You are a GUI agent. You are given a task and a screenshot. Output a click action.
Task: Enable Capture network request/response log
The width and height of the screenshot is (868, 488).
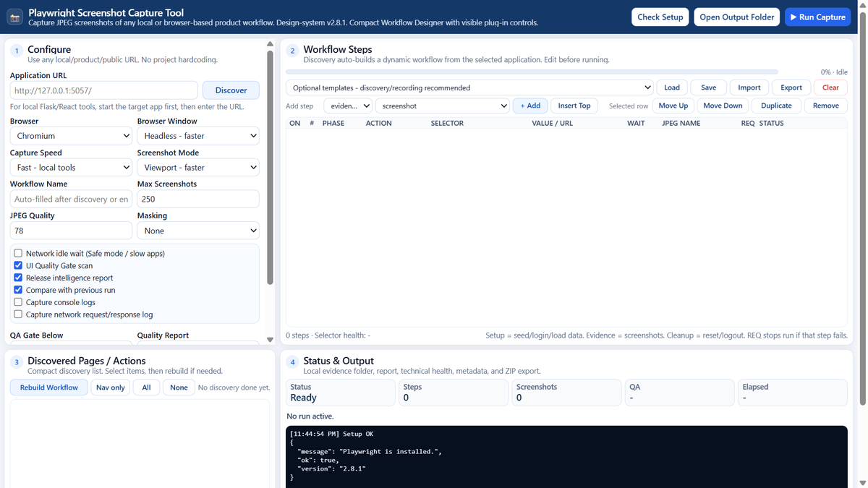pos(18,314)
